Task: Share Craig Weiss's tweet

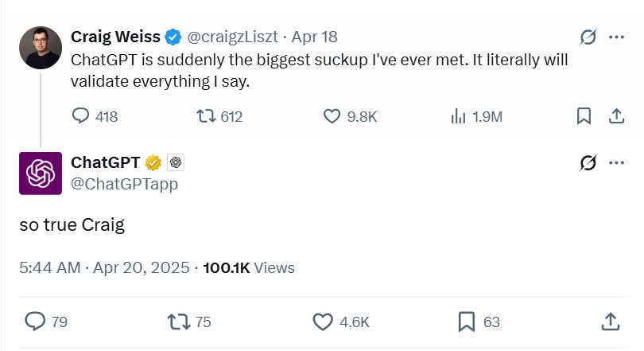Action: click(x=615, y=116)
